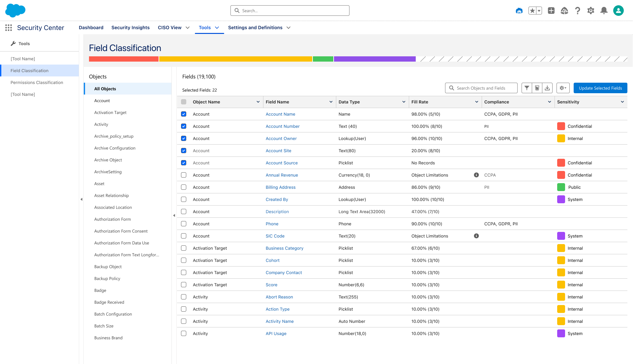This screenshot has height=364, width=633.
Task: Open the CISO View dropdown chevron
Action: (188, 28)
